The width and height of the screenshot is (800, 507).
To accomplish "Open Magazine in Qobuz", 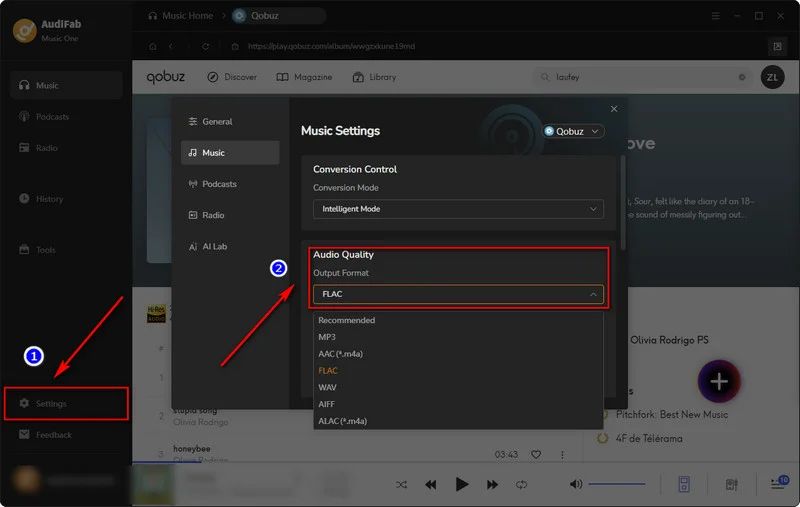I will pyautogui.click(x=304, y=77).
